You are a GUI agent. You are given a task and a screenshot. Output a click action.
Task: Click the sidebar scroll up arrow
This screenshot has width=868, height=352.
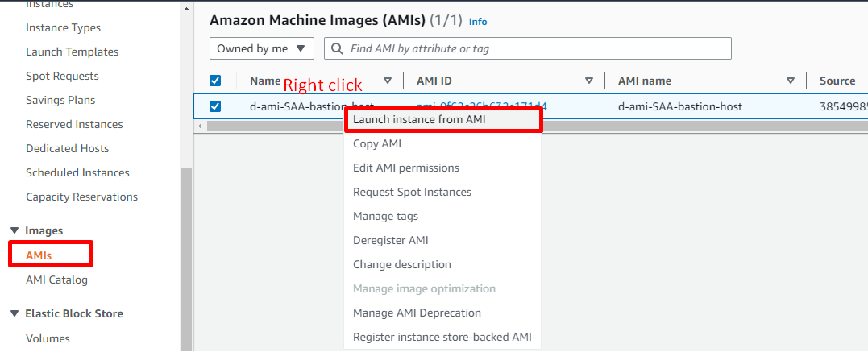pyautogui.click(x=186, y=10)
